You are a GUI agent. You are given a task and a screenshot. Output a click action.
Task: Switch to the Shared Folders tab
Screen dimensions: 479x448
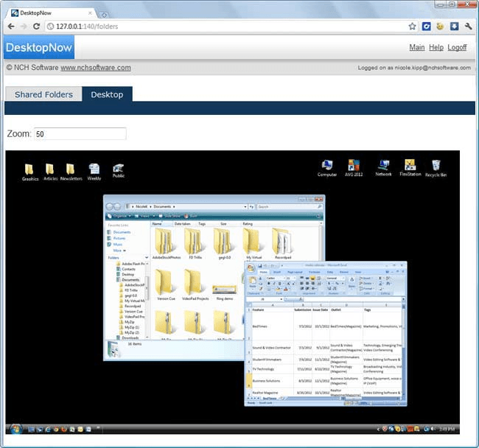(43, 94)
